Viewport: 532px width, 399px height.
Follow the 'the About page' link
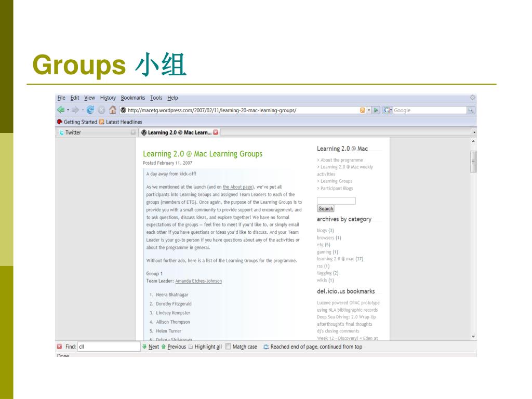click(237, 187)
